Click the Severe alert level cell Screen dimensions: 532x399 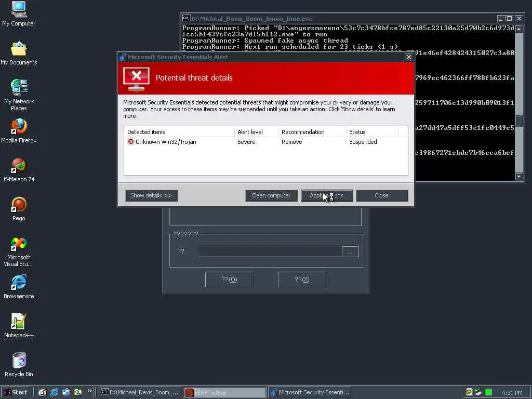point(246,142)
